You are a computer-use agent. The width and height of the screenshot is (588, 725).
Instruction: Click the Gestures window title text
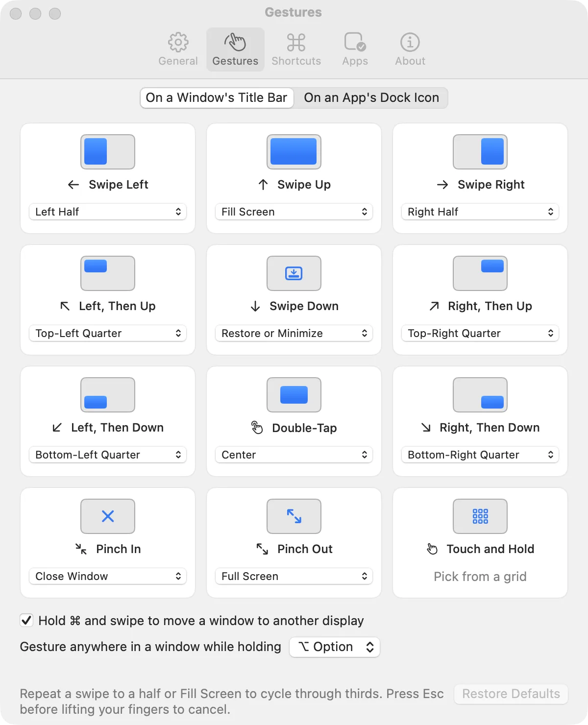(x=294, y=12)
